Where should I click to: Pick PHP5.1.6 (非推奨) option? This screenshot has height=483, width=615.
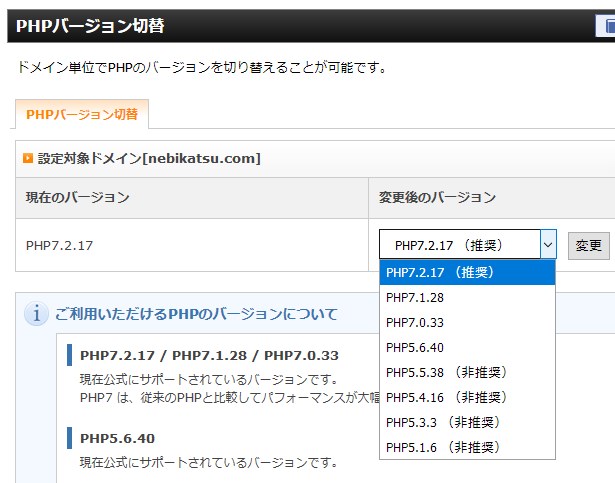(x=467, y=447)
